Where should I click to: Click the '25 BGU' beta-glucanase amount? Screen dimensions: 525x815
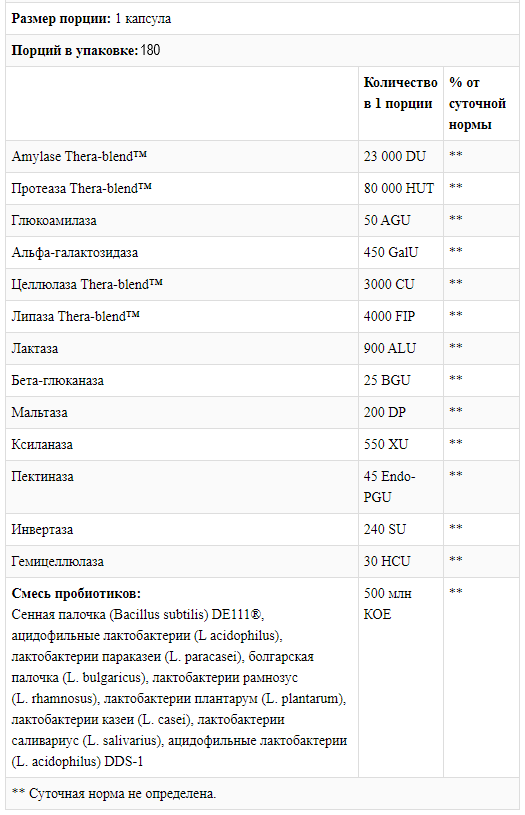[387, 380]
